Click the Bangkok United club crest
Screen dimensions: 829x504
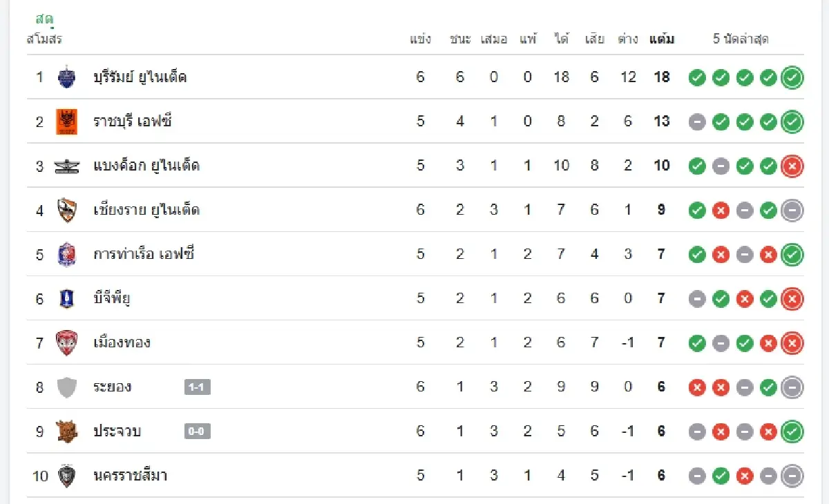click(66, 166)
